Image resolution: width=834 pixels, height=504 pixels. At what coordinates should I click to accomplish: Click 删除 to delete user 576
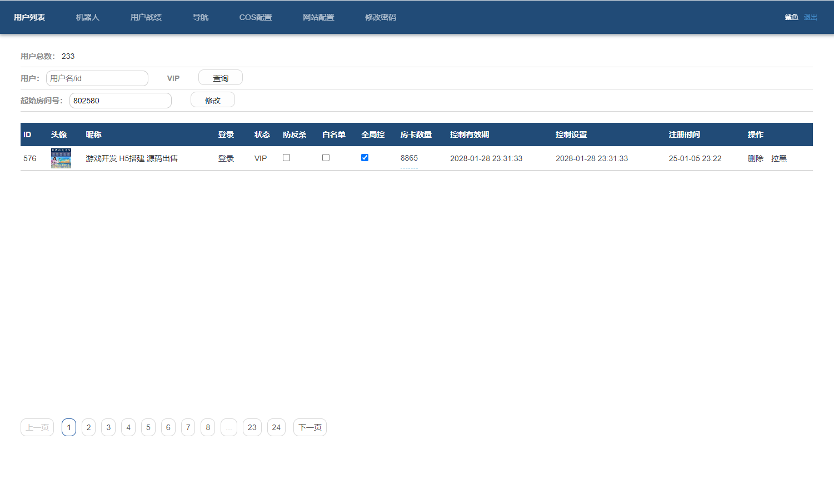tap(756, 158)
